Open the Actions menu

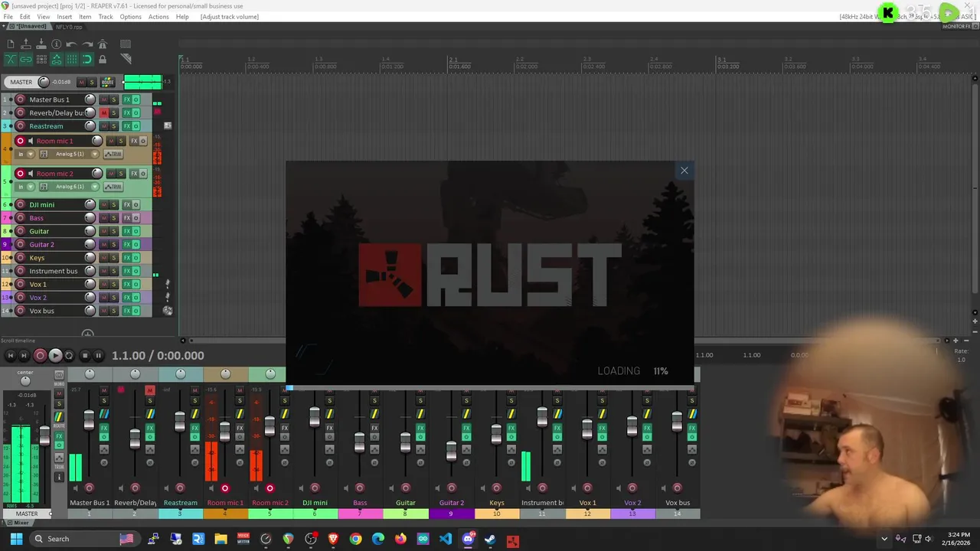(158, 17)
